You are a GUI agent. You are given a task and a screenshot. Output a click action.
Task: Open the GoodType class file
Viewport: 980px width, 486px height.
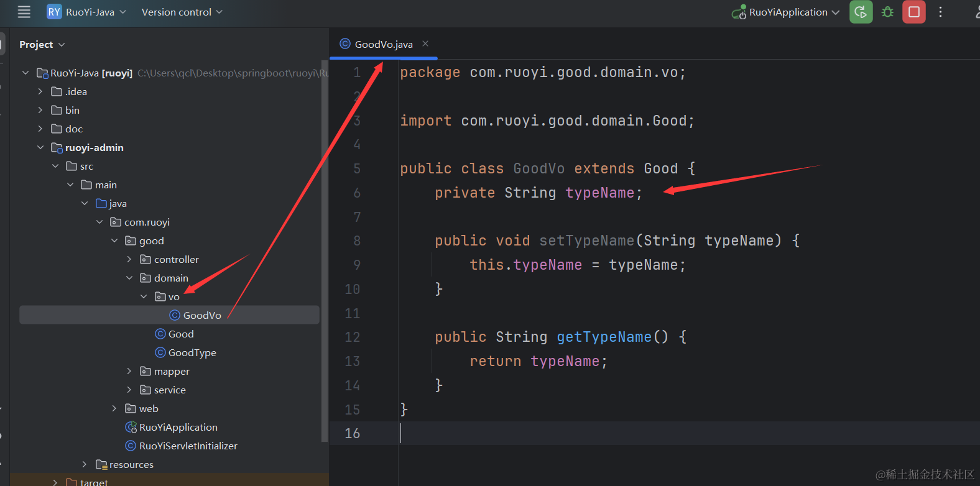(x=192, y=352)
